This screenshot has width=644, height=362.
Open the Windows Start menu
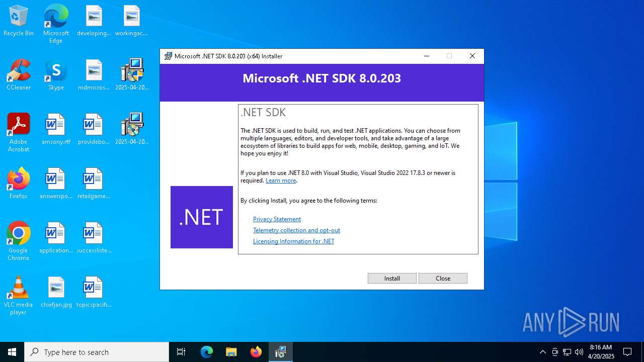(x=12, y=352)
